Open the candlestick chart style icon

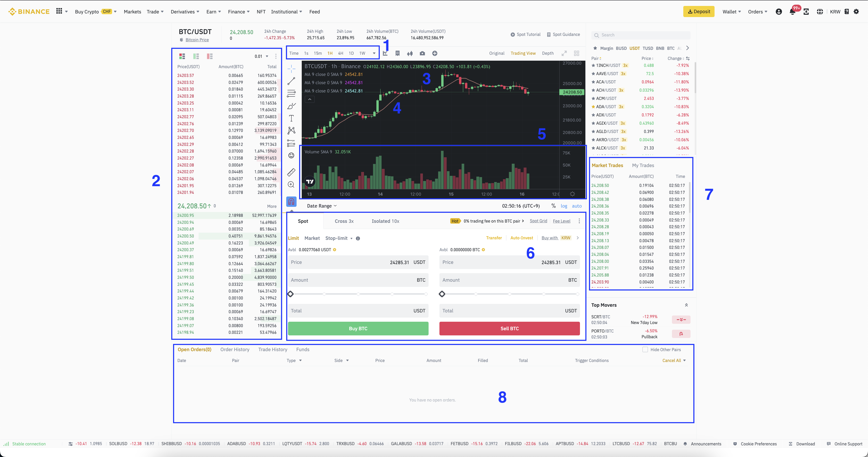pyautogui.click(x=410, y=53)
